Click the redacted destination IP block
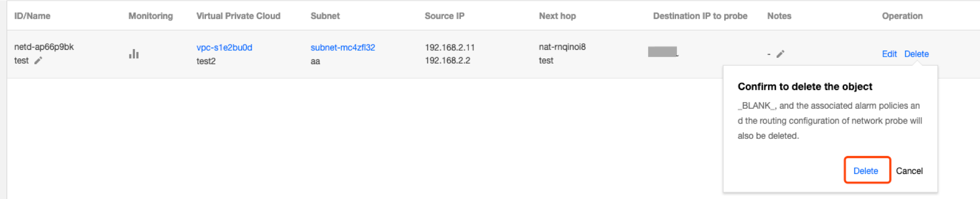Screen dimensions: 980x199 pyautogui.click(x=662, y=51)
